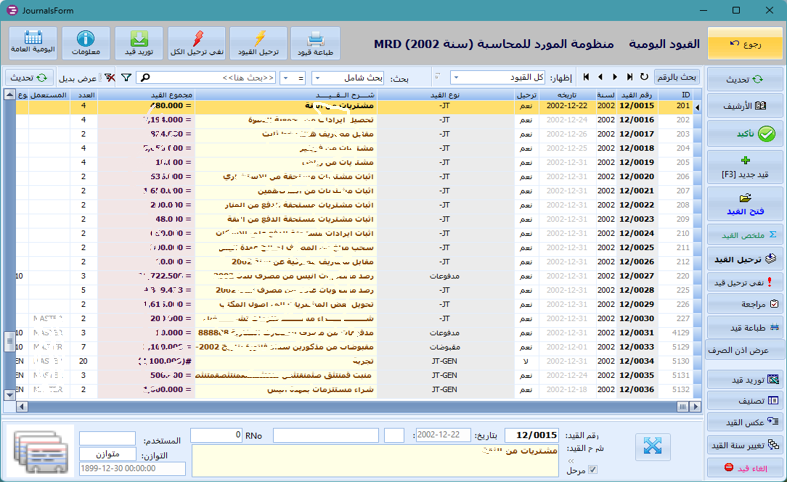Image resolution: width=787 pixels, height=482 pixels.
Task: Click the مجموع القيد column header
Action: (x=146, y=95)
